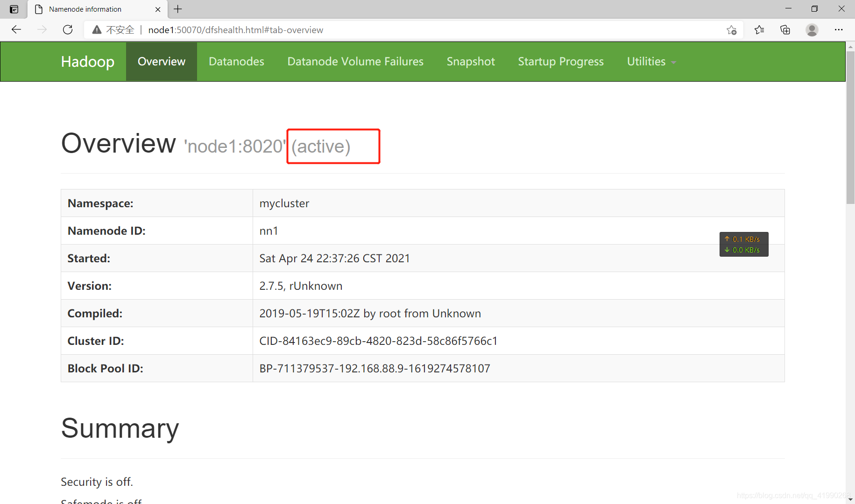The height and width of the screenshot is (504, 855).
Task: Open the Startup Progress tab
Action: pyautogui.click(x=561, y=62)
